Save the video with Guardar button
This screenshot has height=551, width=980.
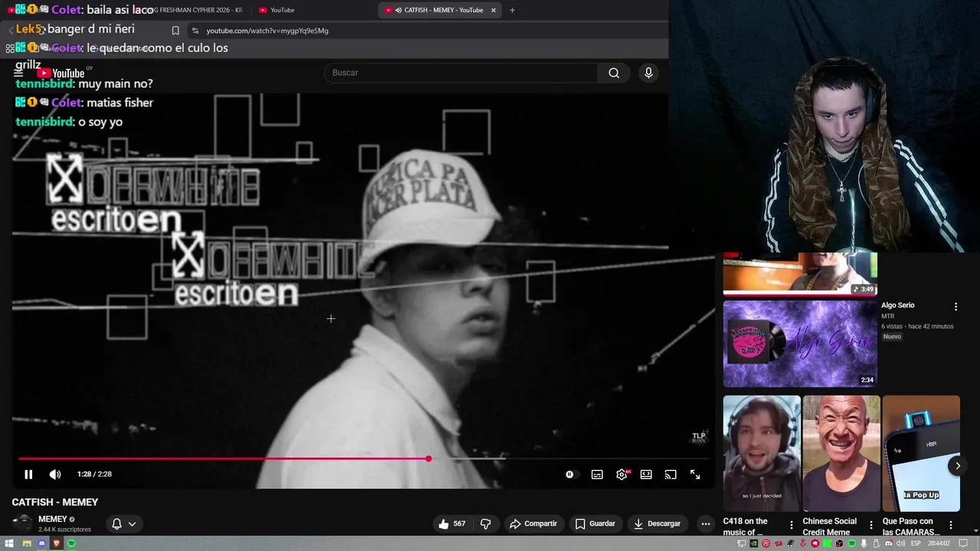[595, 523]
